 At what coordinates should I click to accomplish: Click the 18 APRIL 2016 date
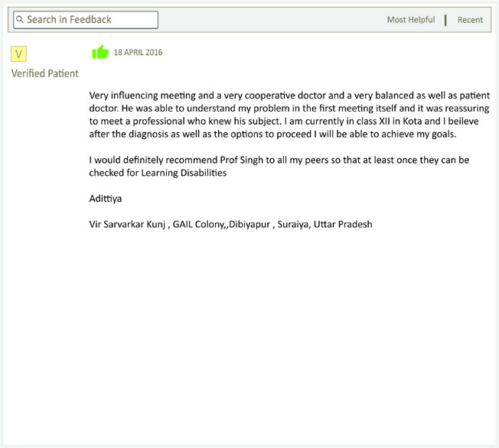pyautogui.click(x=138, y=53)
